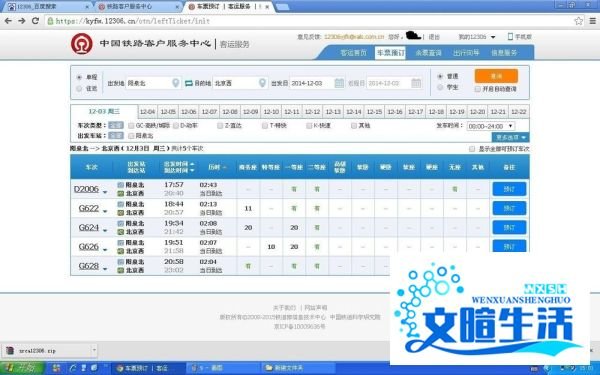Switch to the second railway service center tab
The width and height of the screenshot is (600, 375).
coord(138,7)
